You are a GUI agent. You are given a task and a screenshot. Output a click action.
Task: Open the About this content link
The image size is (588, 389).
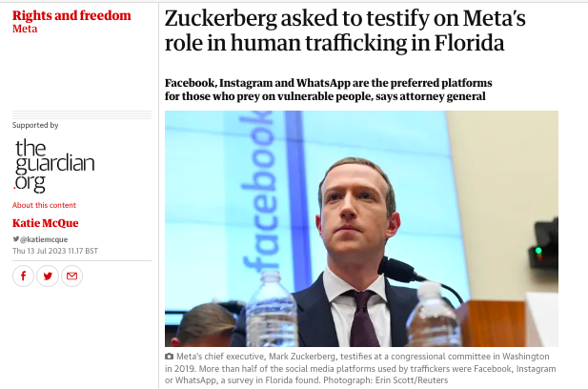click(x=44, y=205)
